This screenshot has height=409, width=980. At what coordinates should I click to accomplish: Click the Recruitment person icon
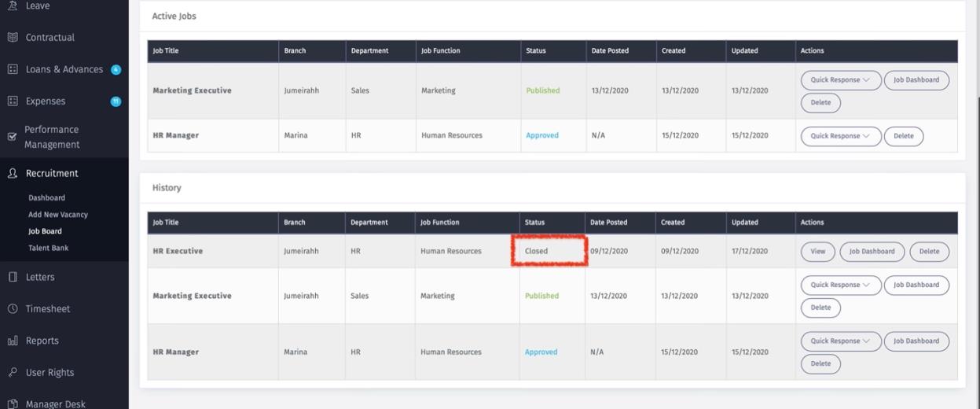pos(13,174)
